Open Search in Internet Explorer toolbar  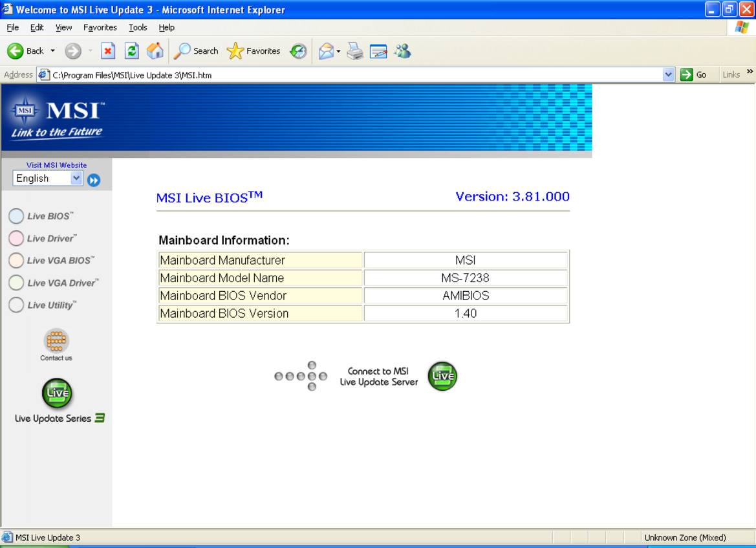point(195,51)
